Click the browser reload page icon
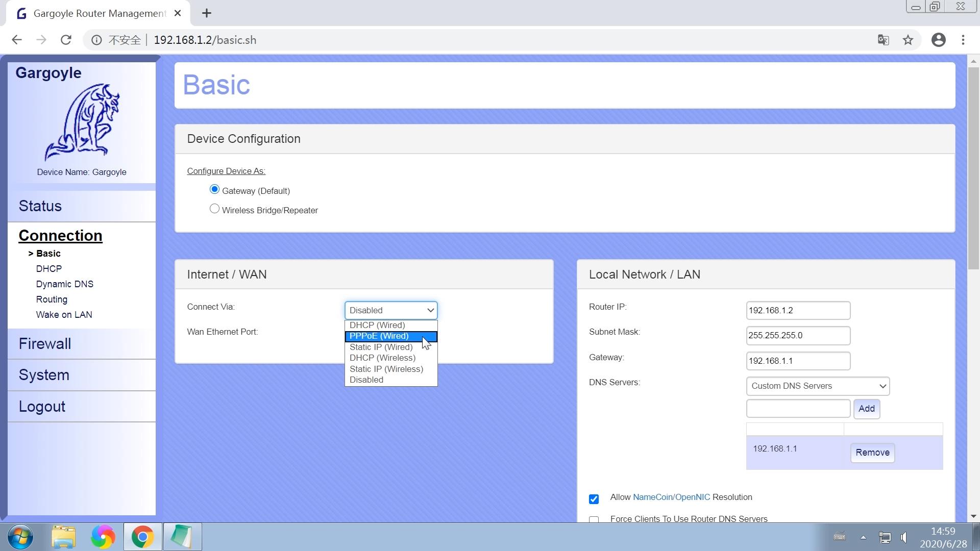The height and width of the screenshot is (551, 980). (66, 40)
